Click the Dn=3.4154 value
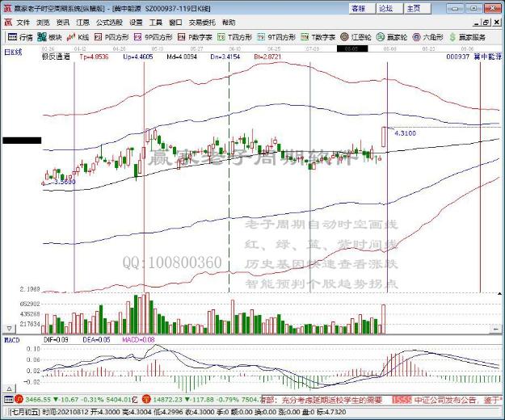The width and height of the screenshot is (505, 420). pyautogui.click(x=225, y=57)
